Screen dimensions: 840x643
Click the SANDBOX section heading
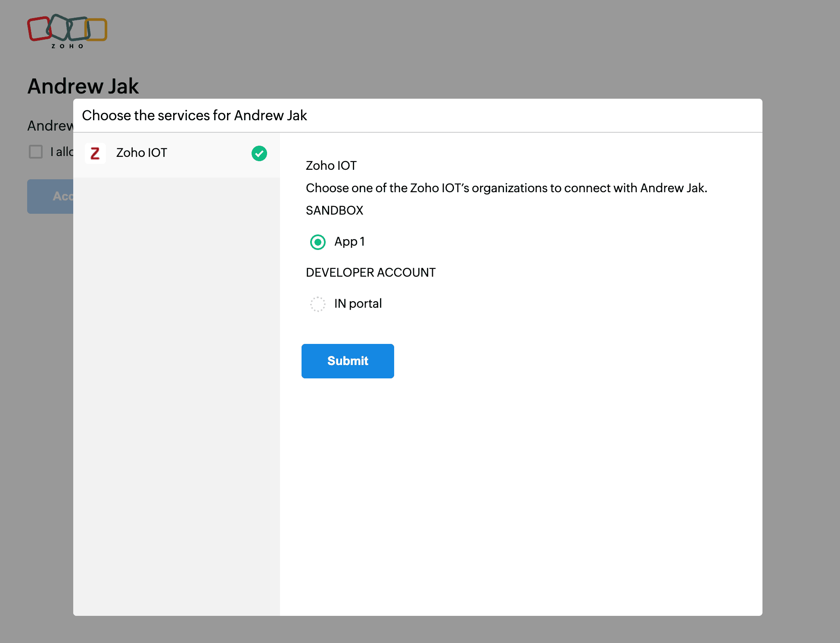[x=335, y=211]
